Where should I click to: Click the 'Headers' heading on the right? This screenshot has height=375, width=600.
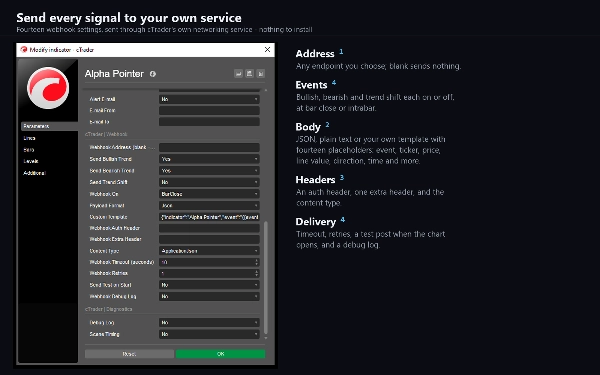[315, 180]
